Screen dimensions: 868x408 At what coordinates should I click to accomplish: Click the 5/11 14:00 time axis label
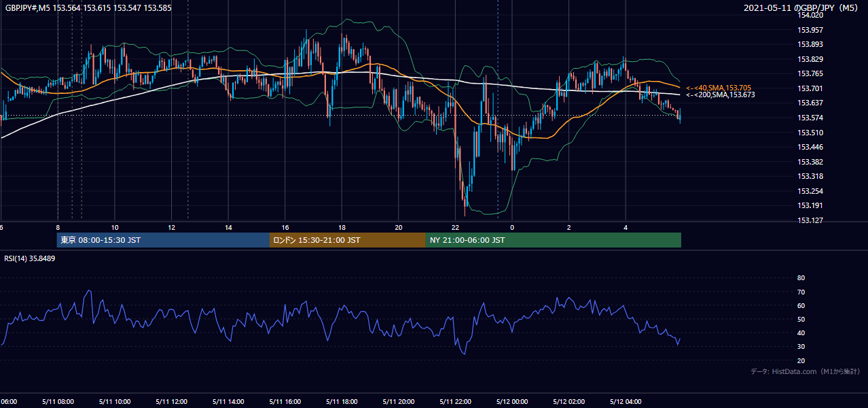click(x=228, y=402)
